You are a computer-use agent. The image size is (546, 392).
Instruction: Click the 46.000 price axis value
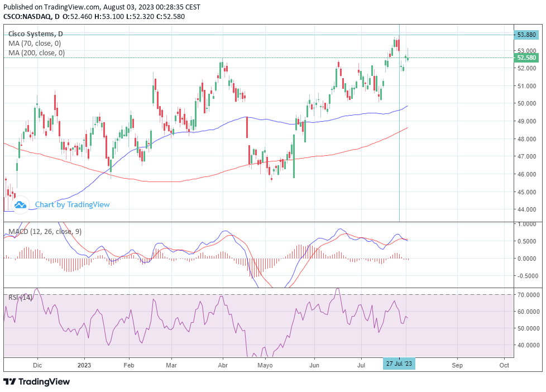527,174
